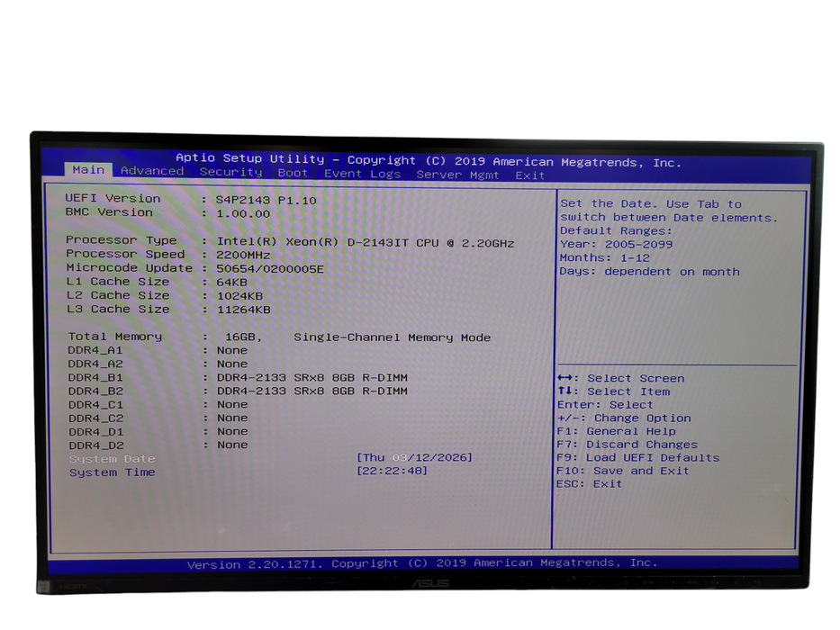840x630 pixels.
Task: Switch to the Advanced tab
Action: pos(151,170)
